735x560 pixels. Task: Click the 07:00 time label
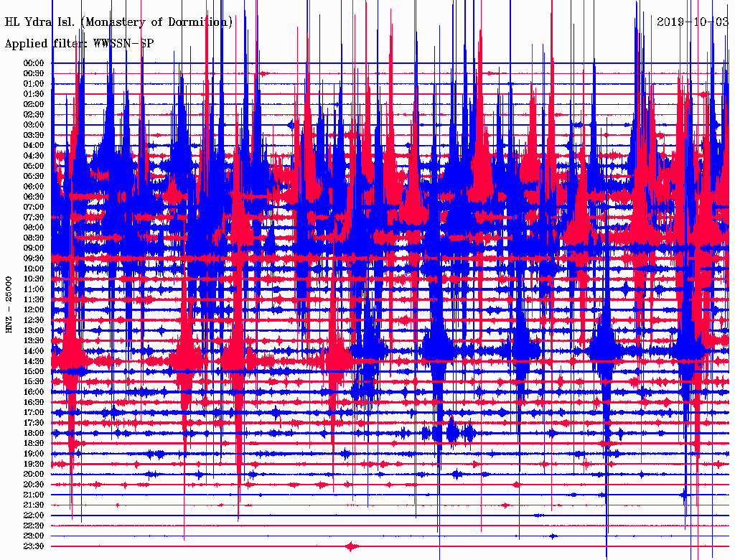tap(34, 207)
